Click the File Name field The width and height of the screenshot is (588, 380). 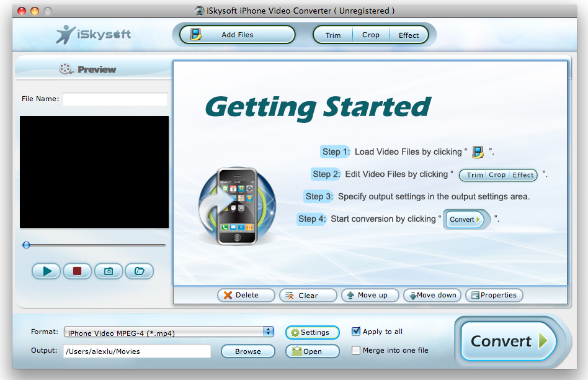115,99
